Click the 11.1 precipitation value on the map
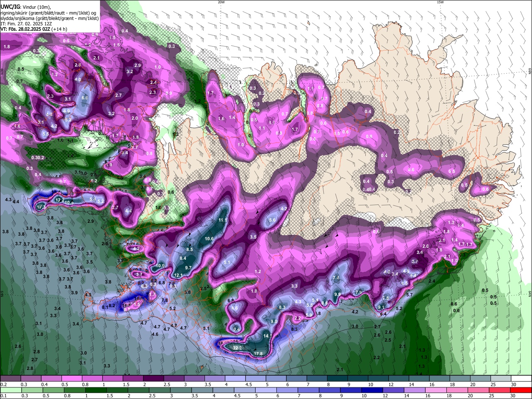532x399 pixels. (x=223, y=220)
